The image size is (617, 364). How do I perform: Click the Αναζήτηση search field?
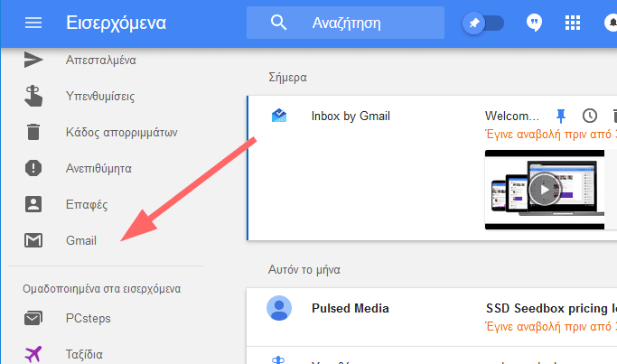345,23
